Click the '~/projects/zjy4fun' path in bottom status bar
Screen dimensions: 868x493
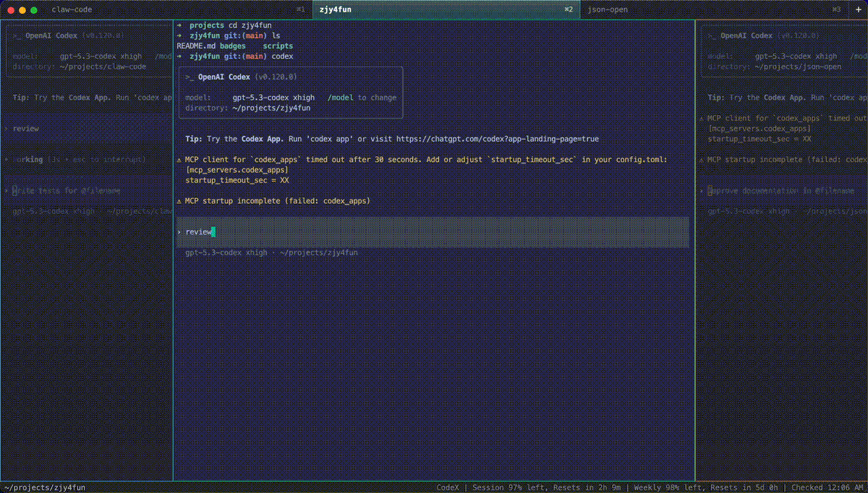(x=43, y=488)
